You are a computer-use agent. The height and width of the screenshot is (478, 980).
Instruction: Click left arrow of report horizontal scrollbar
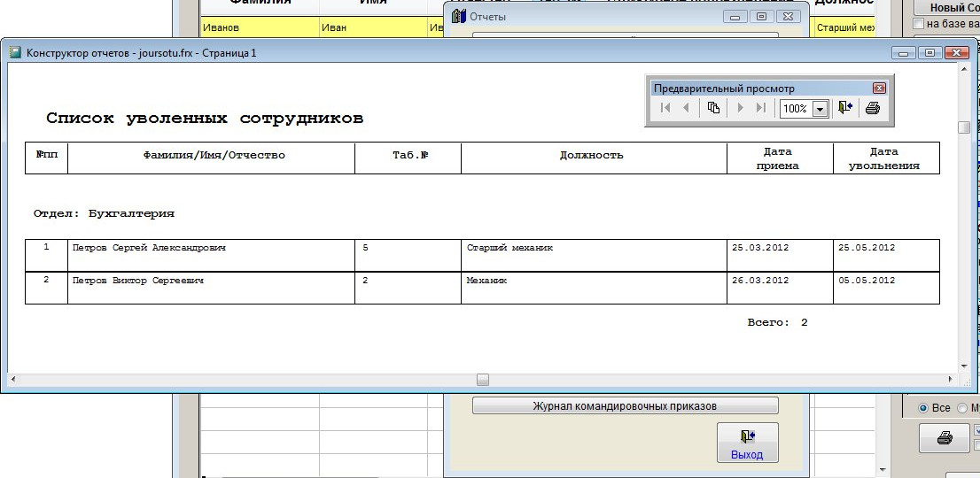coord(13,380)
